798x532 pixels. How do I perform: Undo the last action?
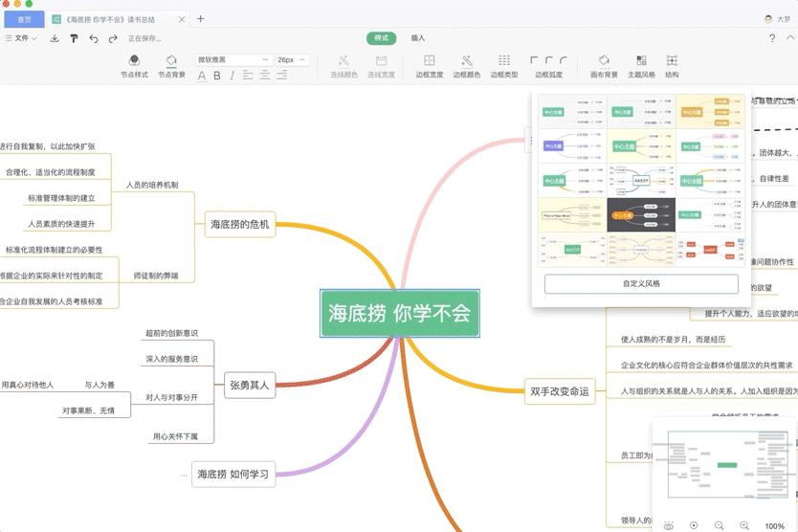coord(94,38)
